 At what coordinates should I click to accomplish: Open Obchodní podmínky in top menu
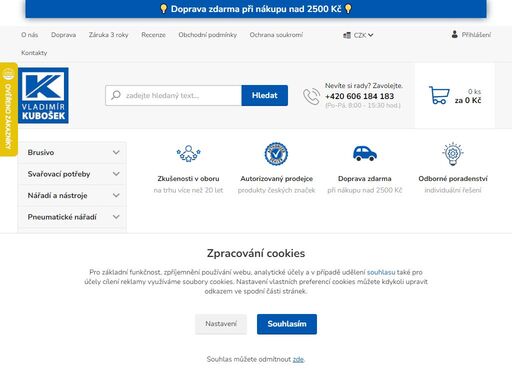coord(207,35)
